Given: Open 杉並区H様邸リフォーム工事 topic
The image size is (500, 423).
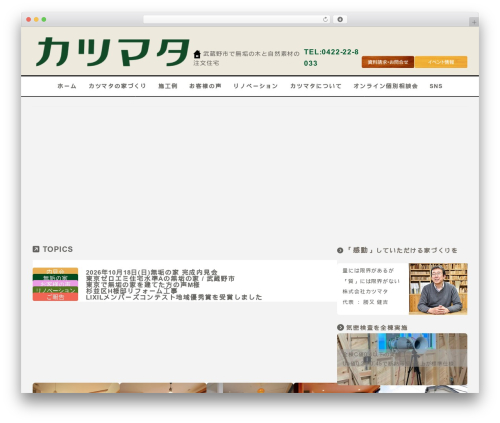Looking at the screenshot, I should 131,291.
